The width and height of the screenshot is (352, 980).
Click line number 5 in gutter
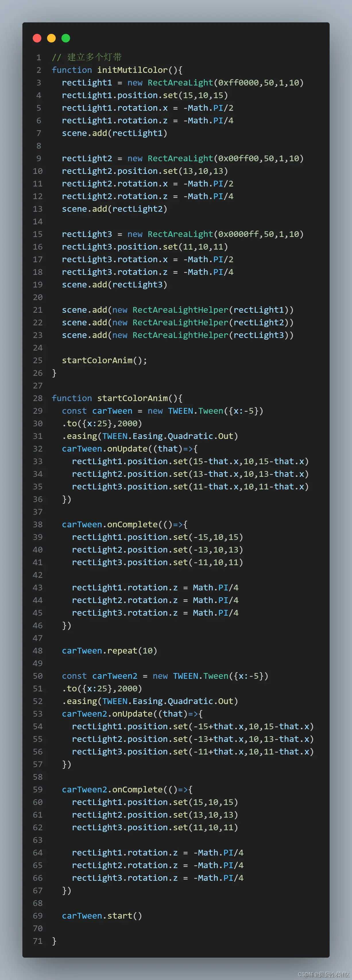click(x=39, y=108)
